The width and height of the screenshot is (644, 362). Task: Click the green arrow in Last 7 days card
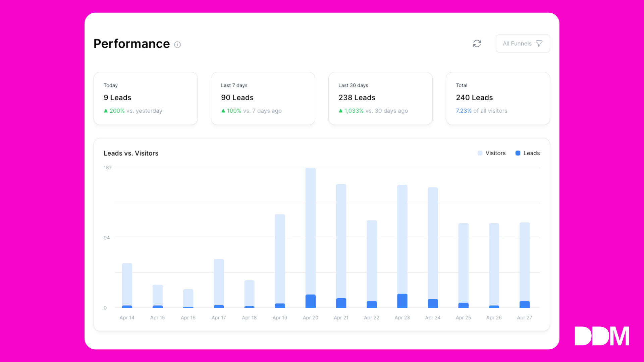pos(223,111)
